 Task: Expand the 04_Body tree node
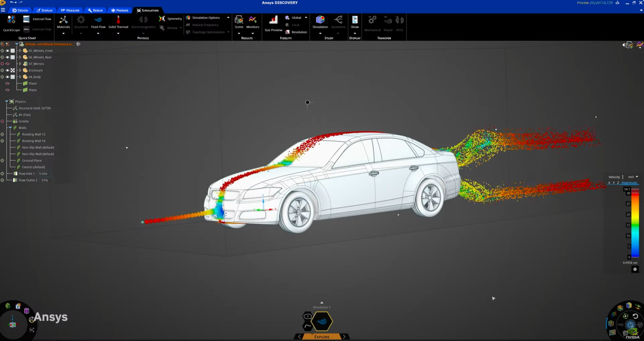[x=20, y=77]
